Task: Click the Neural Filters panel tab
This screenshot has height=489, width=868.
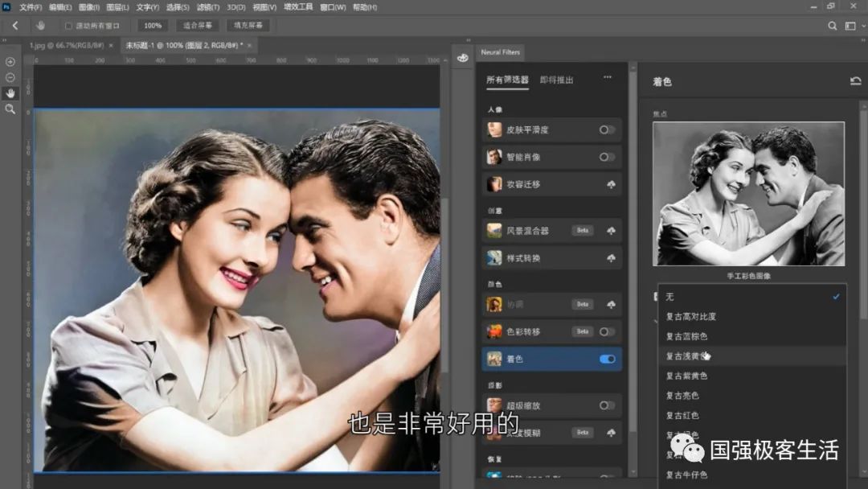Action: click(x=501, y=52)
